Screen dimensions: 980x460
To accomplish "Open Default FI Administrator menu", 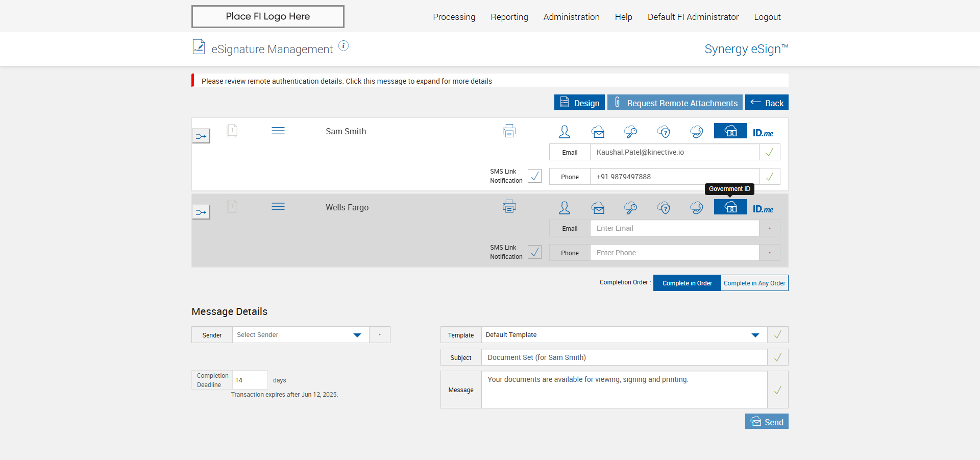I will [693, 17].
